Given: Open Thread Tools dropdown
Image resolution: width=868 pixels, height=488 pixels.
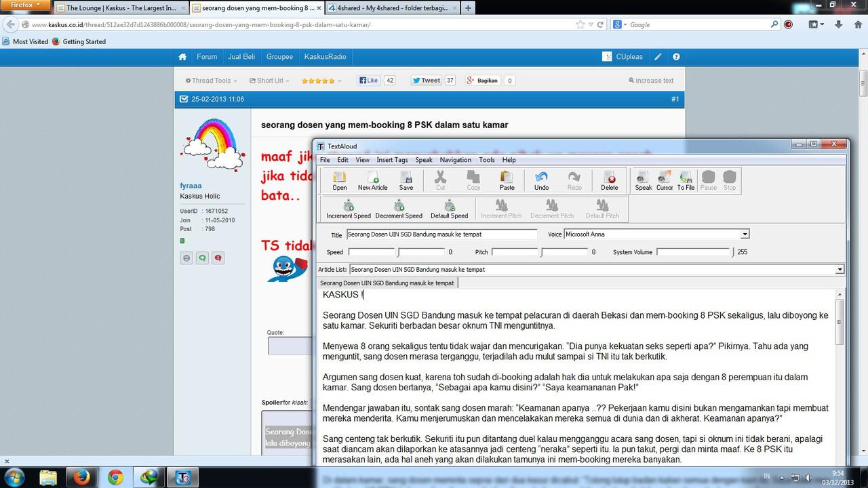Looking at the screenshot, I should point(212,81).
